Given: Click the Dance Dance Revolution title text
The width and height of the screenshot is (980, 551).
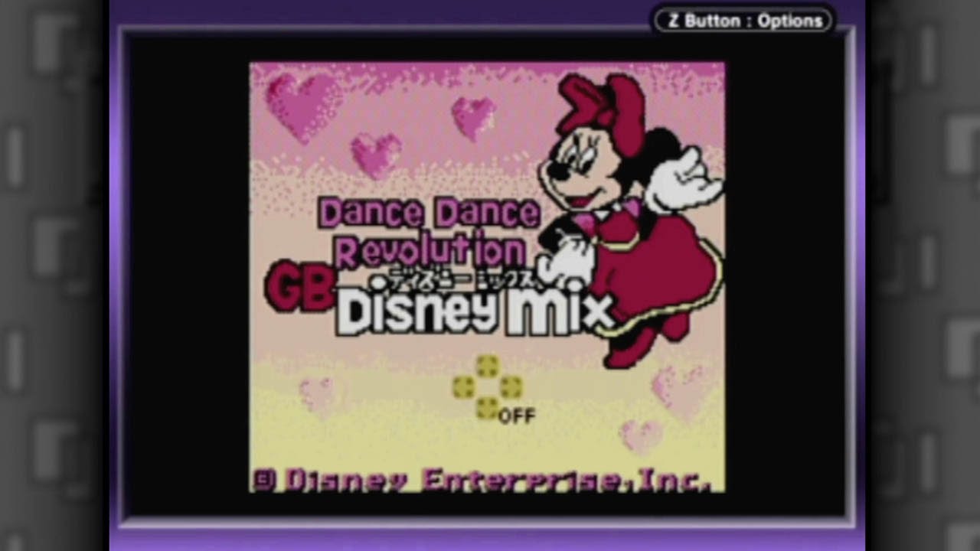Looking at the screenshot, I should tap(430, 232).
